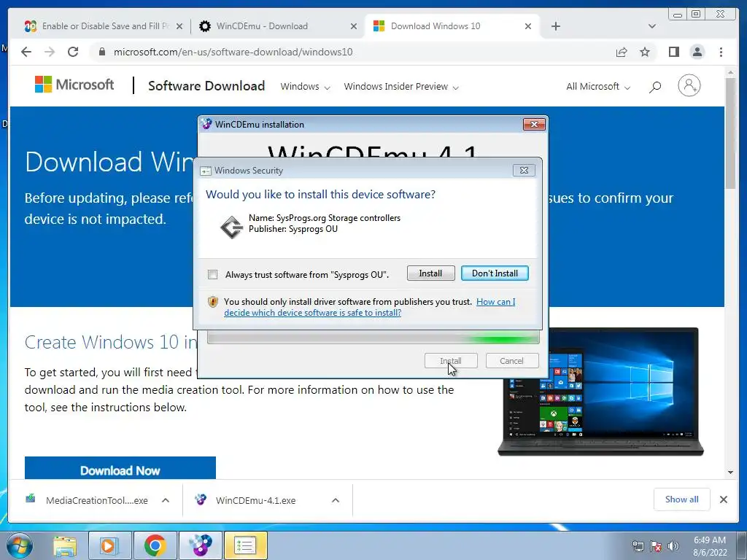The width and height of the screenshot is (747, 560).
Task: Go back using the browser back arrow
Action: point(26,52)
